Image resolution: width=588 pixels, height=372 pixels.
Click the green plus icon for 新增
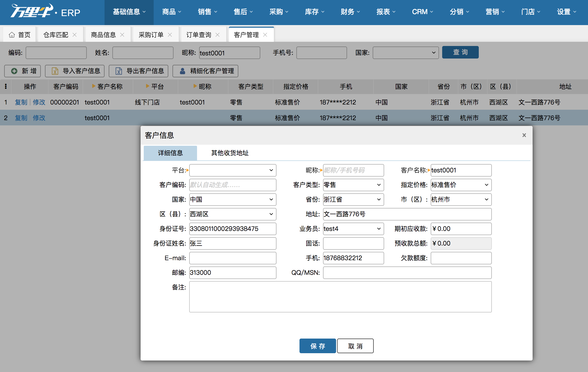click(x=14, y=71)
